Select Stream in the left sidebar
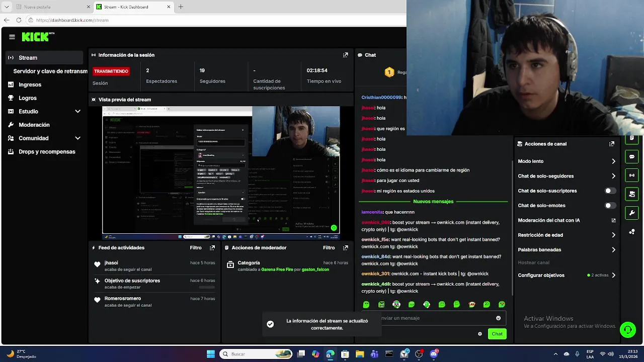The width and height of the screenshot is (644, 362). (x=45, y=58)
